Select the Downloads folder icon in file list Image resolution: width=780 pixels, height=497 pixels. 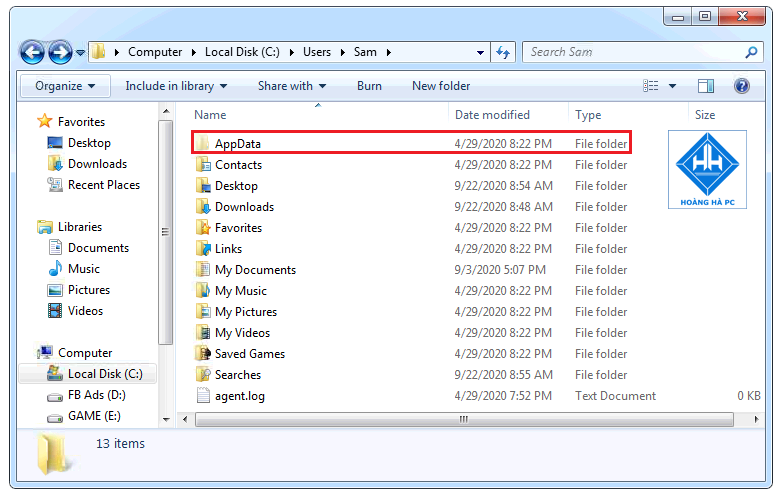coord(203,206)
